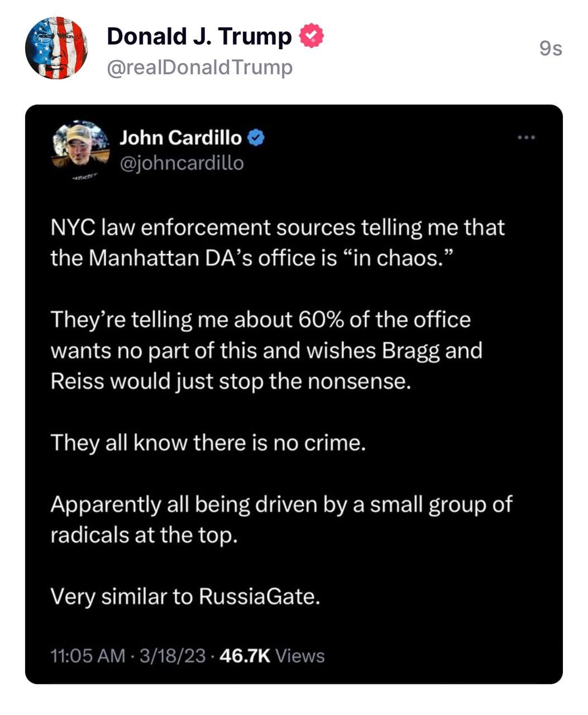Screen dimensions: 588x715
Task: Open the three-dot more options menu
Action: click(x=526, y=137)
